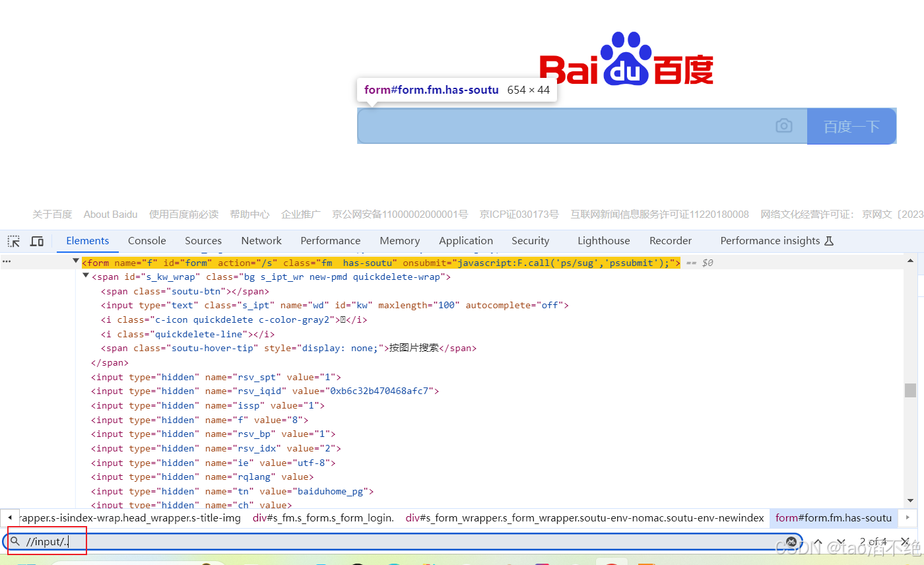
Task: Open the 京公网安备11000002000001号 link
Action: tap(400, 215)
